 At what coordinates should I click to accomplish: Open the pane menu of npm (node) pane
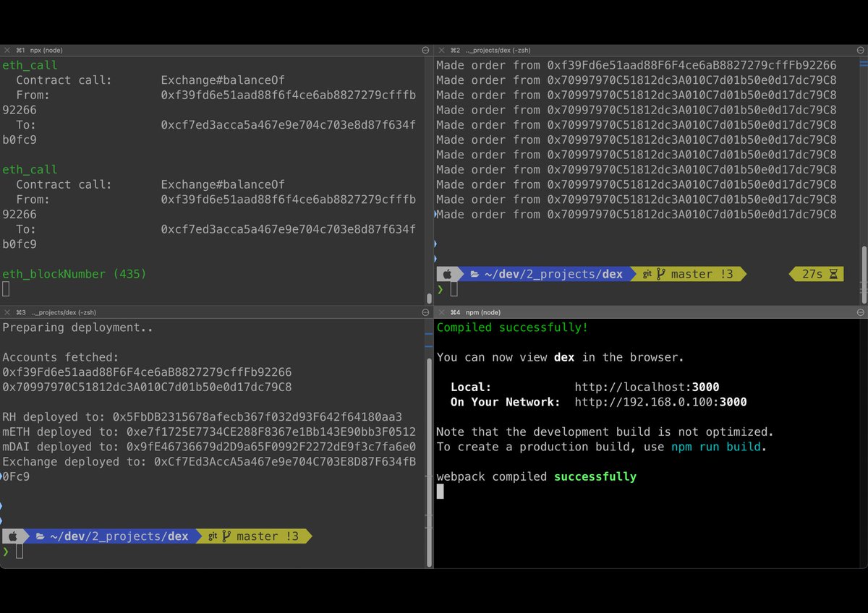[861, 312]
